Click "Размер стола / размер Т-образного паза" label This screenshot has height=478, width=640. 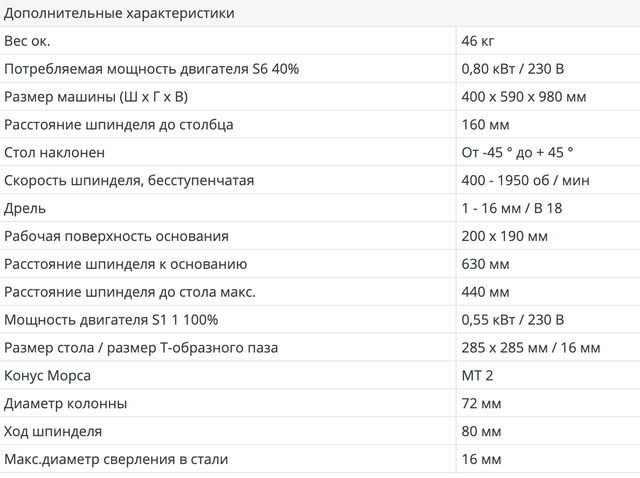pyautogui.click(x=141, y=348)
